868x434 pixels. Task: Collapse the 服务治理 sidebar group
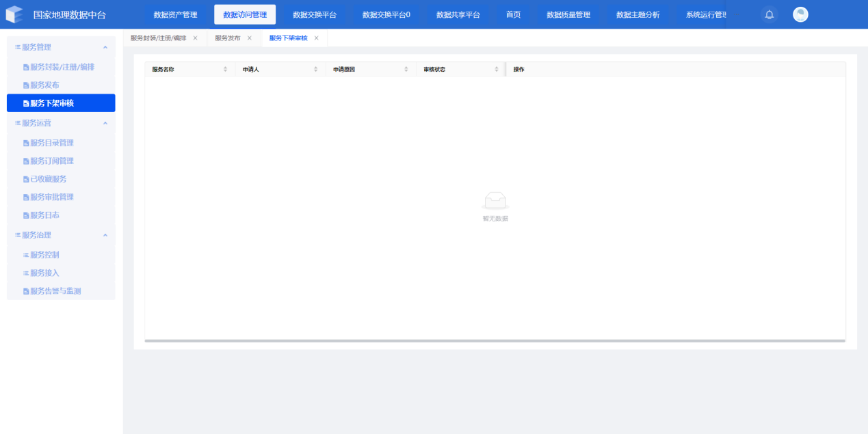pyautogui.click(x=105, y=235)
